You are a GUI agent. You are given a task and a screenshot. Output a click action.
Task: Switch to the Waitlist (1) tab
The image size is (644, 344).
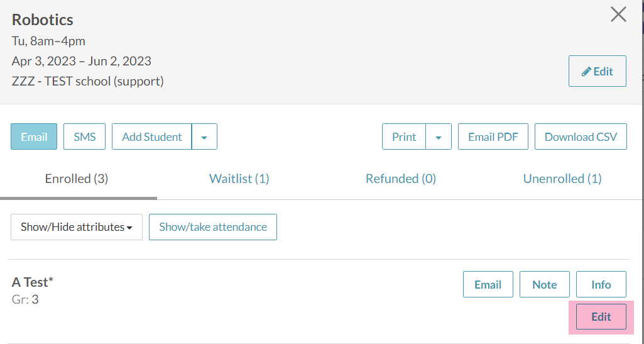point(239,179)
